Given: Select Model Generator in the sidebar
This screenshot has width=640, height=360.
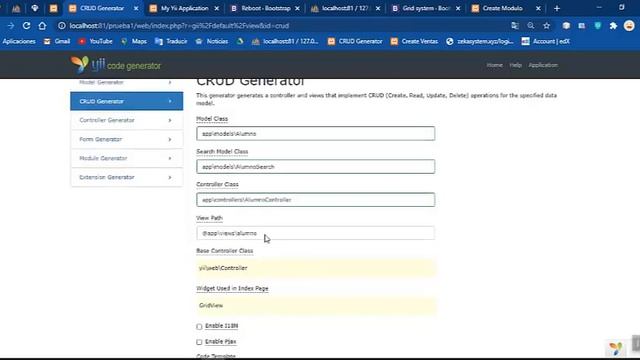Looking at the screenshot, I should [127, 83].
